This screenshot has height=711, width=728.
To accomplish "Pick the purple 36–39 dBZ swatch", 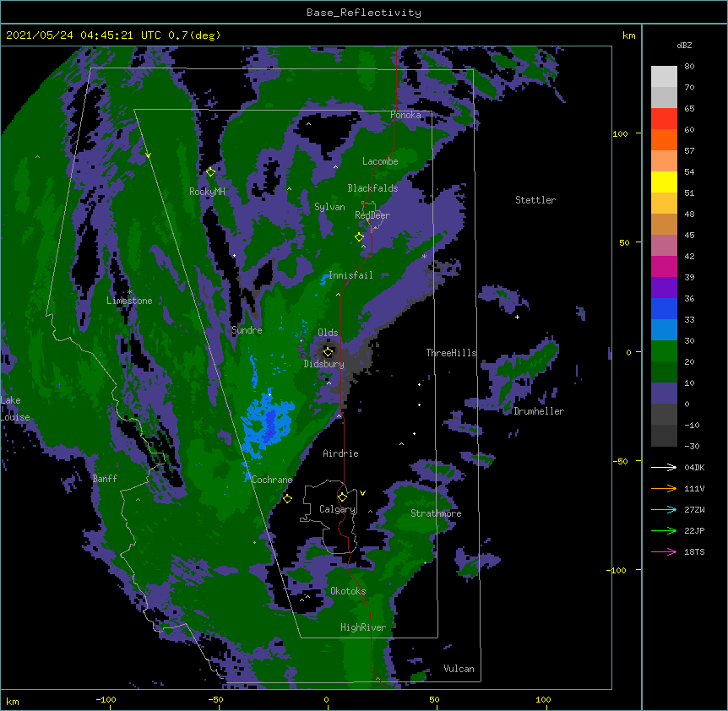I will pyautogui.click(x=664, y=288).
